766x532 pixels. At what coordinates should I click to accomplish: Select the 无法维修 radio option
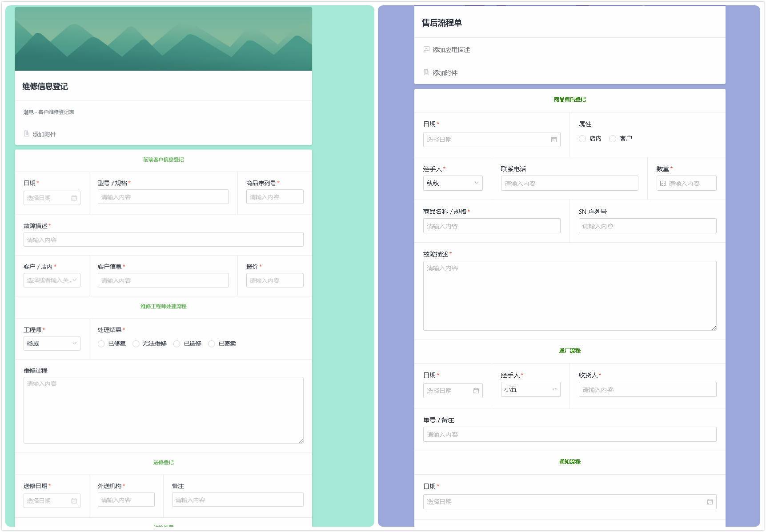tap(136, 344)
